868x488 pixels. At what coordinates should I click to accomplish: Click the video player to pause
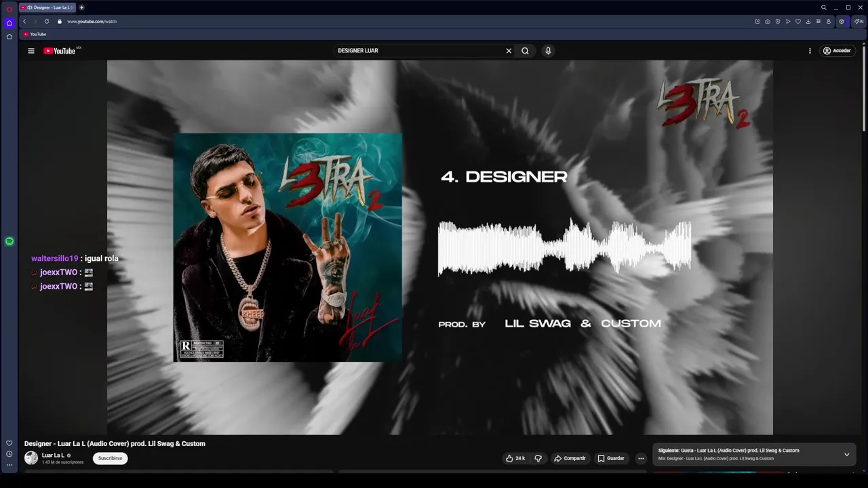pyautogui.click(x=439, y=247)
